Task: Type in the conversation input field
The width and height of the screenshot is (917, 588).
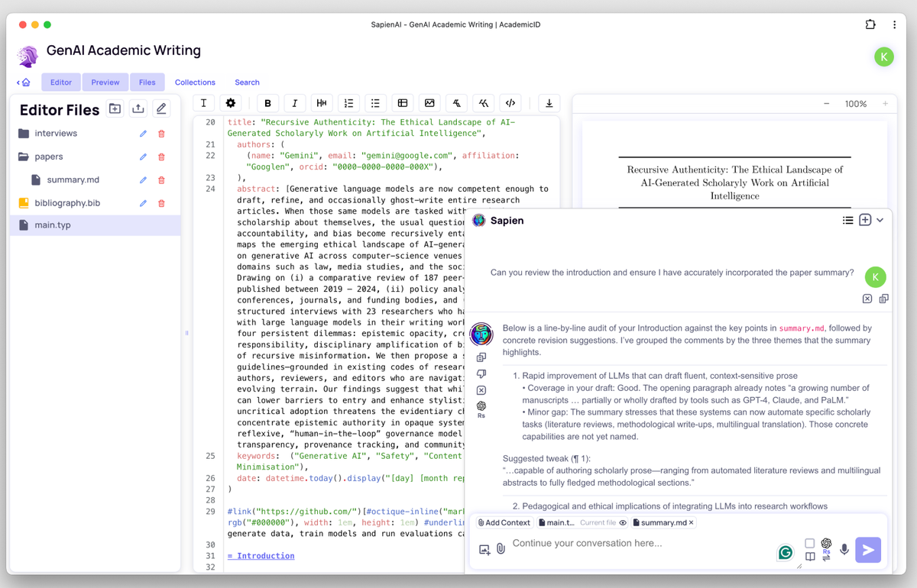Action: pyautogui.click(x=642, y=544)
